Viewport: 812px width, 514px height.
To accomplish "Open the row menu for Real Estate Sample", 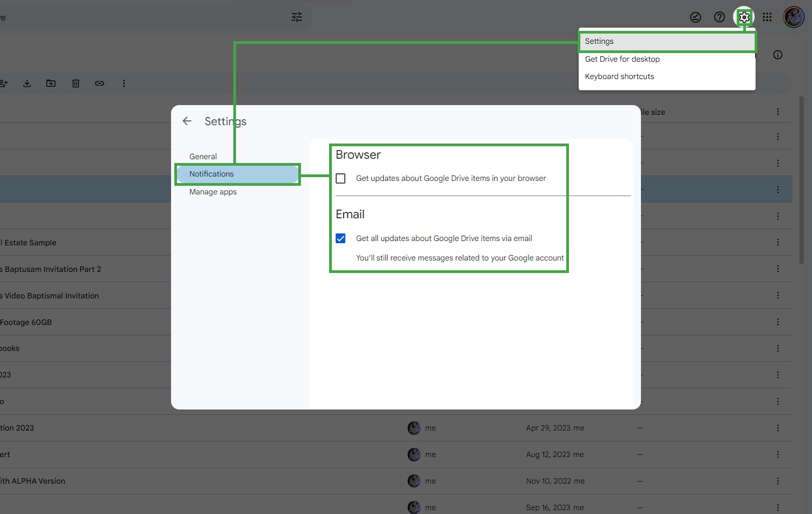I will tap(778, 242).
